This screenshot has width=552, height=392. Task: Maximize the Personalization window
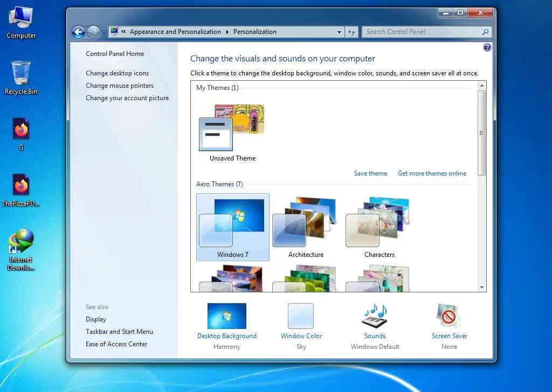point(460,13)
